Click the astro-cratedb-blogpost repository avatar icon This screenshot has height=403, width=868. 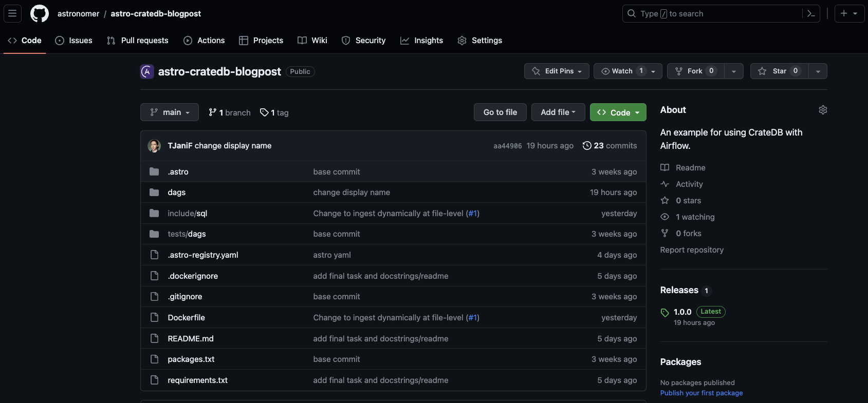click(x=147, y=71)
